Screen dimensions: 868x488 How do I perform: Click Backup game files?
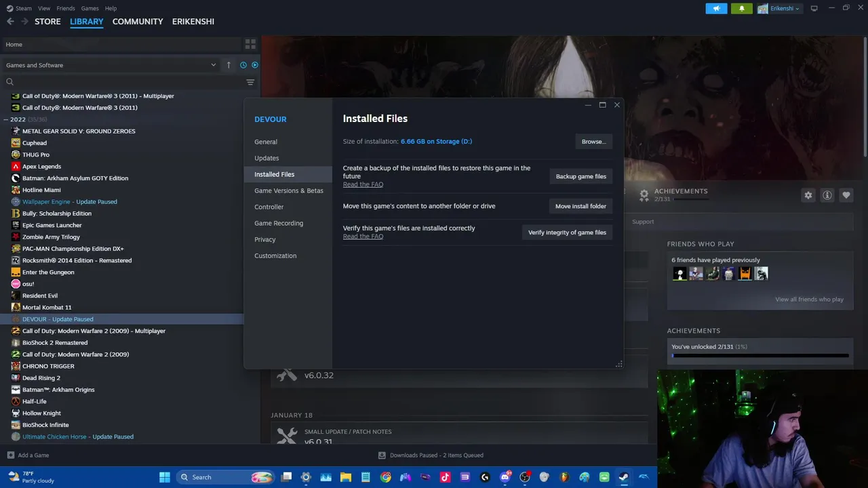tap(581, 176)
